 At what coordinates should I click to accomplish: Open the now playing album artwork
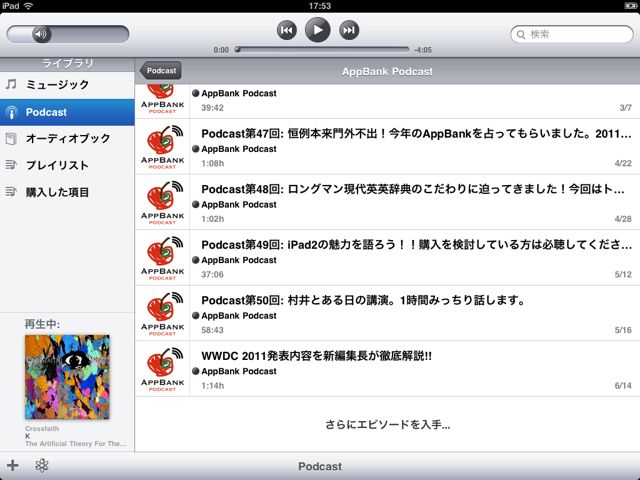pos(67,377)
